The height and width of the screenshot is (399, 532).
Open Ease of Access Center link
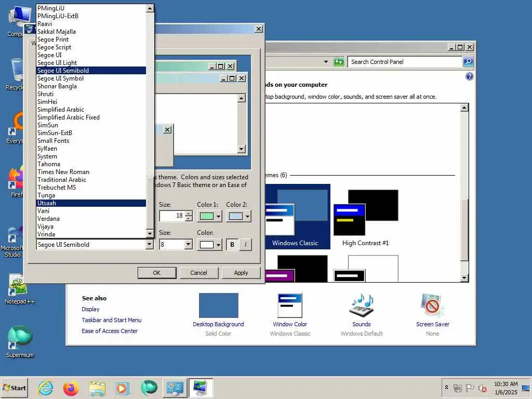pos(110,331)
